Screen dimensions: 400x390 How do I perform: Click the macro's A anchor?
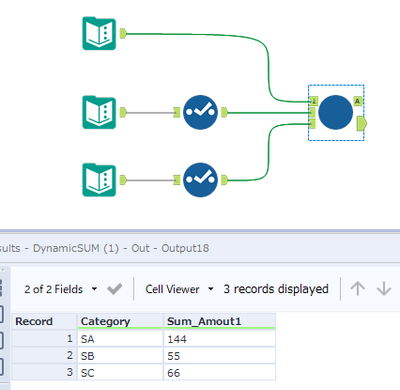click(357, 101)
